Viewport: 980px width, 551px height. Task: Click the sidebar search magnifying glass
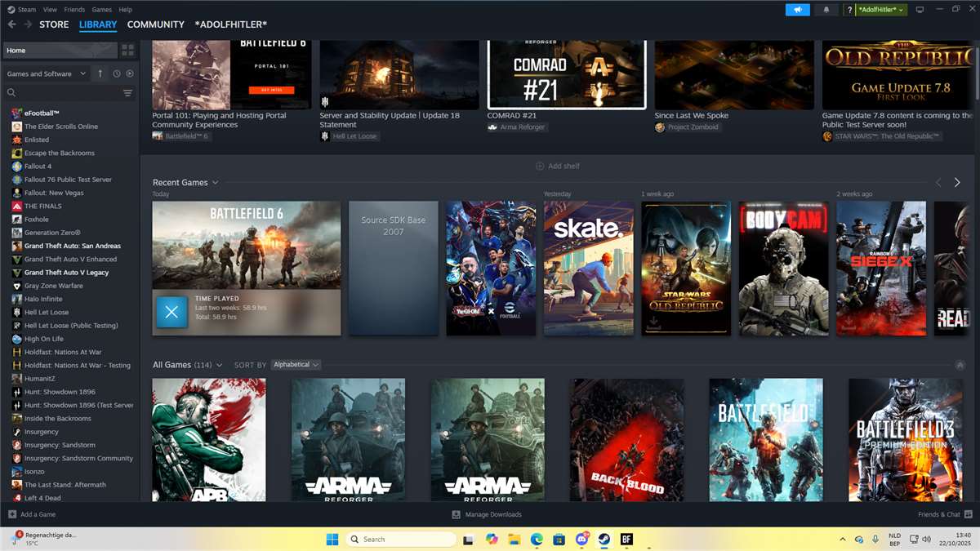tap(11, 93)
